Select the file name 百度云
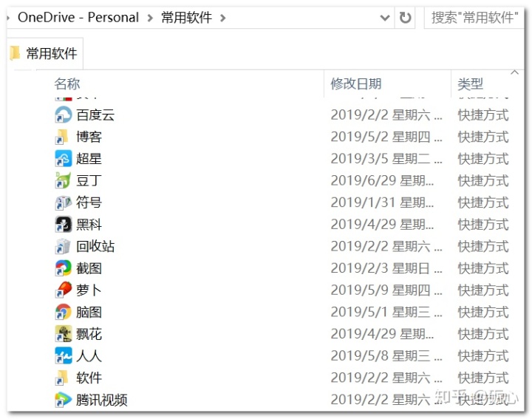Screen dimensions: 532x419 coord(95,115)
